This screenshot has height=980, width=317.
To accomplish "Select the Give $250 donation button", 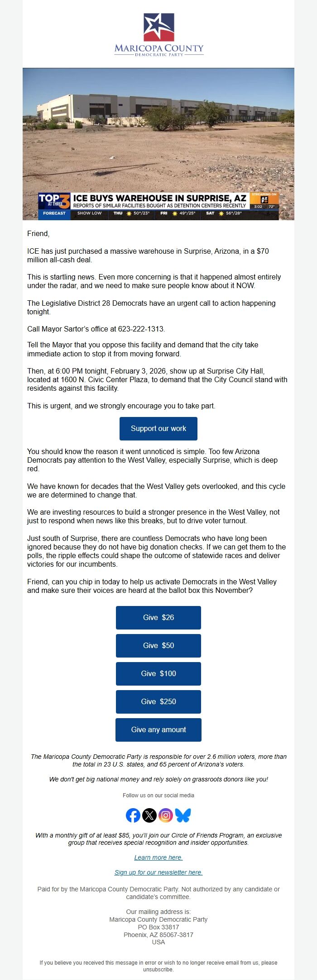I will click(x=158, y=702).
